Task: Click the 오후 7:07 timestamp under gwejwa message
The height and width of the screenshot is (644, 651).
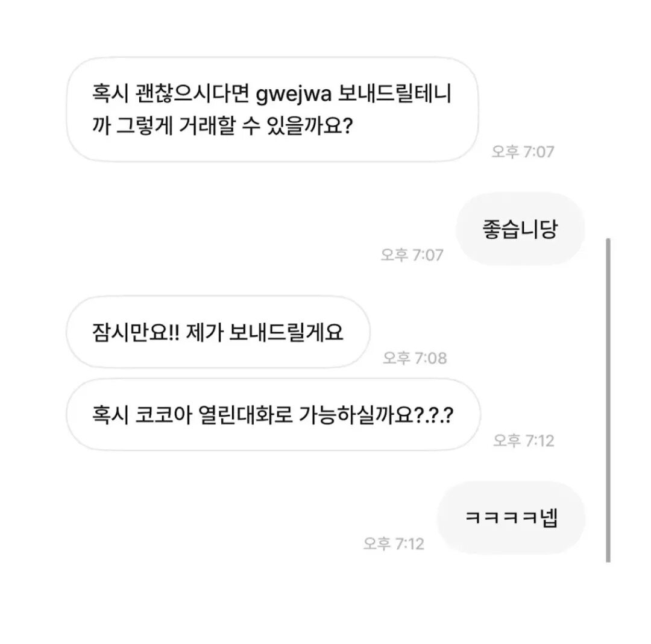Action: (523, 151)
